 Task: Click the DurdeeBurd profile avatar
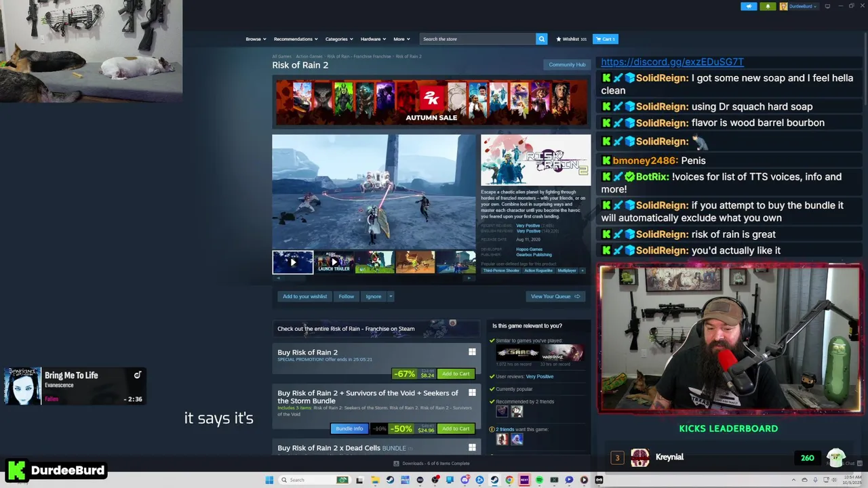[783, 6]
